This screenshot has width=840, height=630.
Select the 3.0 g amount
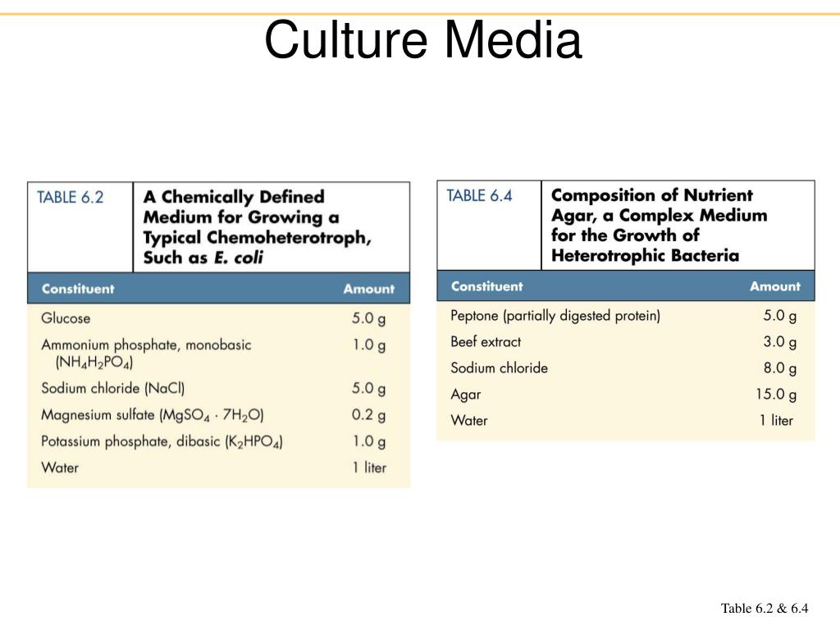780,342
